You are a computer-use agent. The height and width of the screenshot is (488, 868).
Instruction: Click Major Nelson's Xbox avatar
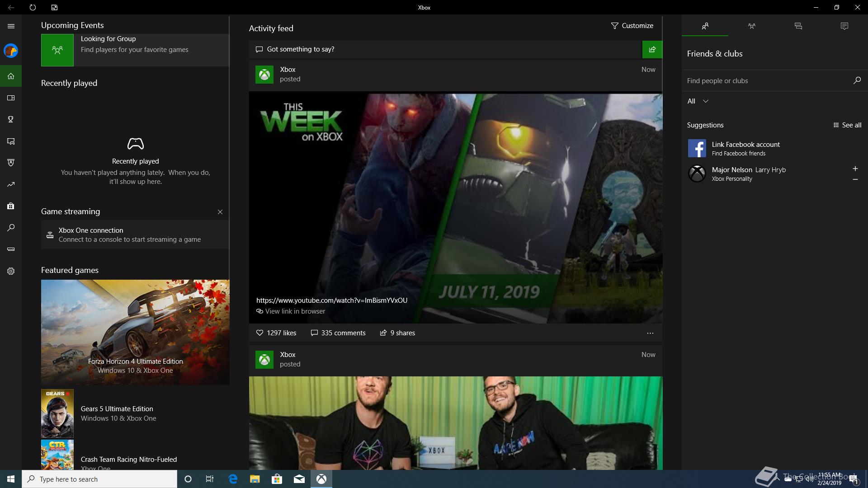pos(697,174)
